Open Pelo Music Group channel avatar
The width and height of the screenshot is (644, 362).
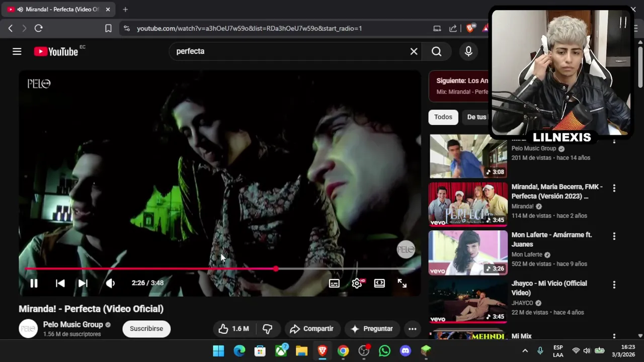(x=28, y=329)
